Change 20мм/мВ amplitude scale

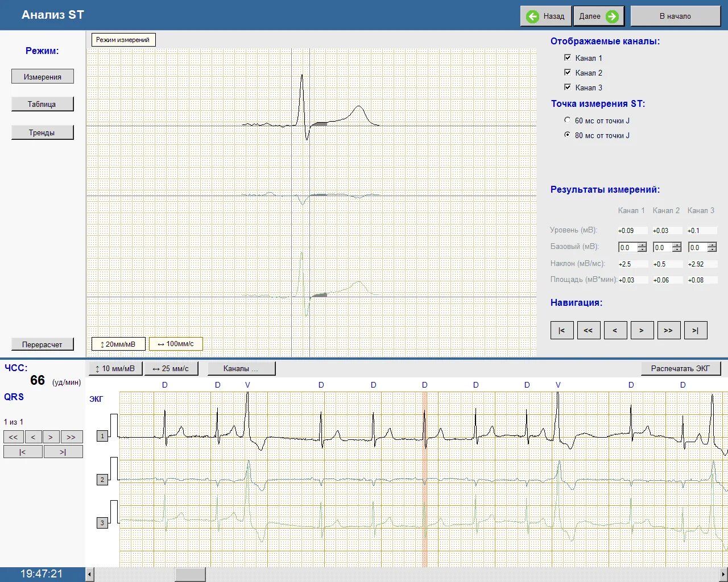118,344
